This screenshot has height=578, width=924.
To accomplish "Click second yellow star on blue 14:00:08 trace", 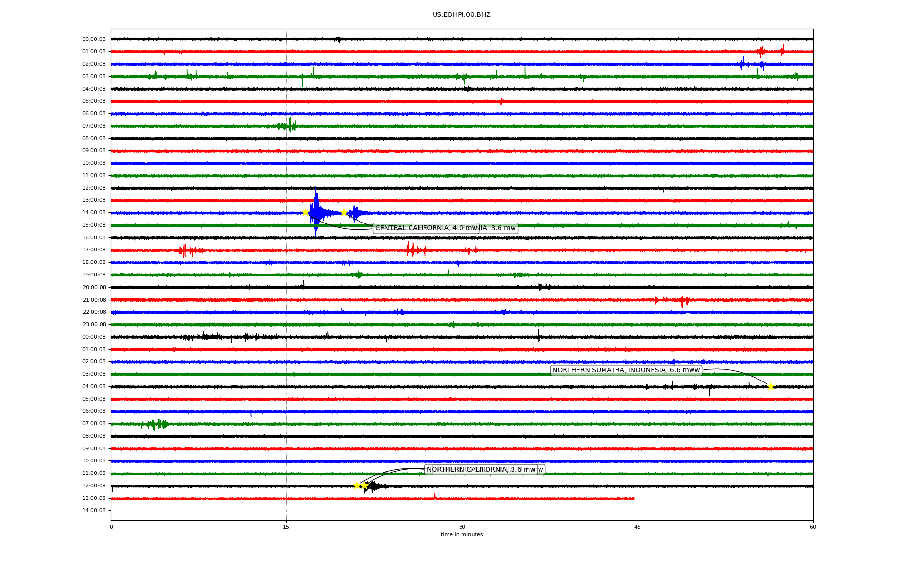I will [344, 212].
